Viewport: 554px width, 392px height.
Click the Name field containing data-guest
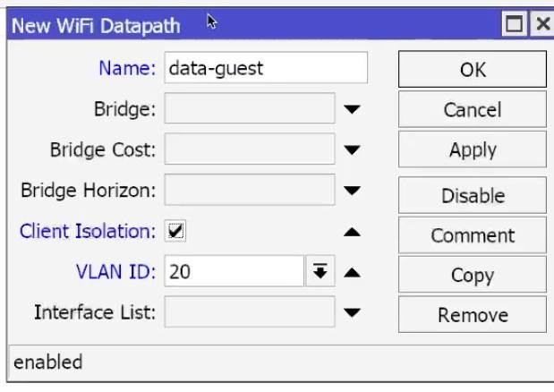[266, 68]
